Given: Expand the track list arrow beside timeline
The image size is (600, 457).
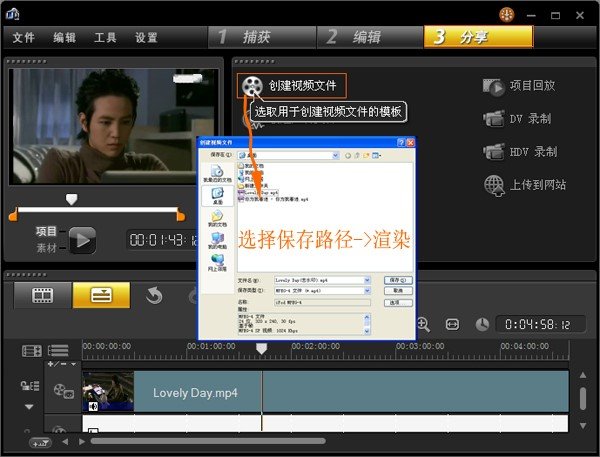Looking at the screenshot, I should (28, 407).
